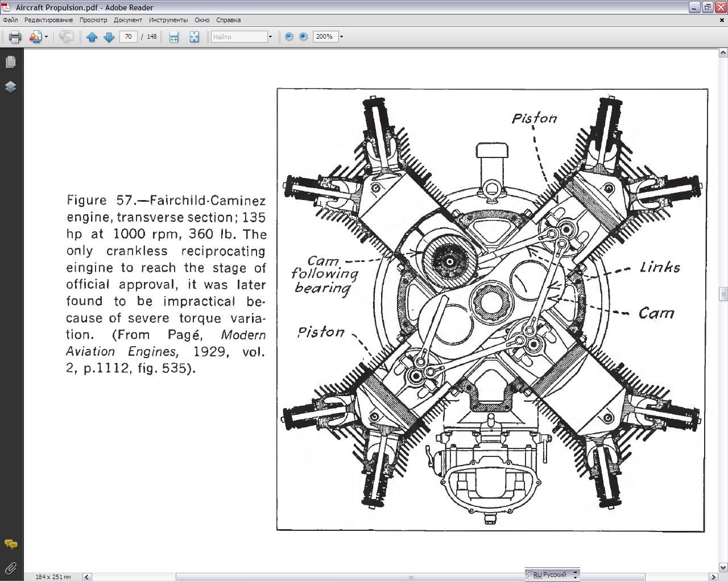Go to next page with down arrow
This screenshot has width=728, height=582.
[x=109, y=37]
